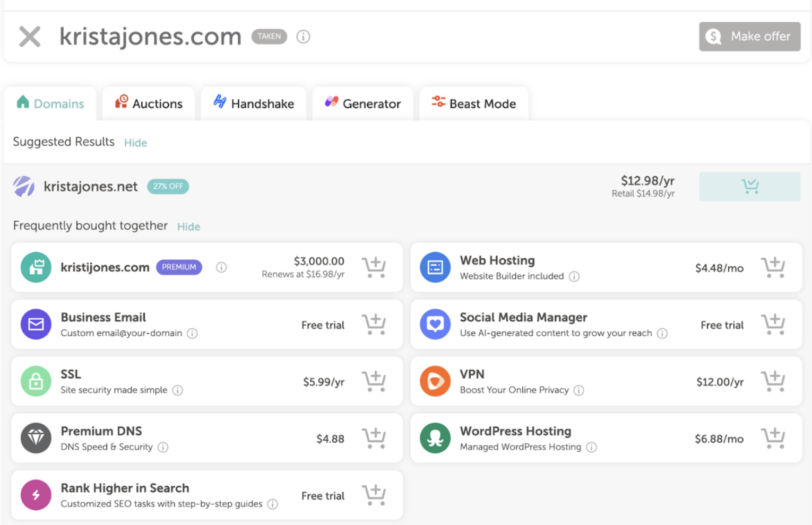This screenshot has width=812, height=525.
Task: Add Web Hosting to cart
Action: click(773, 267)
